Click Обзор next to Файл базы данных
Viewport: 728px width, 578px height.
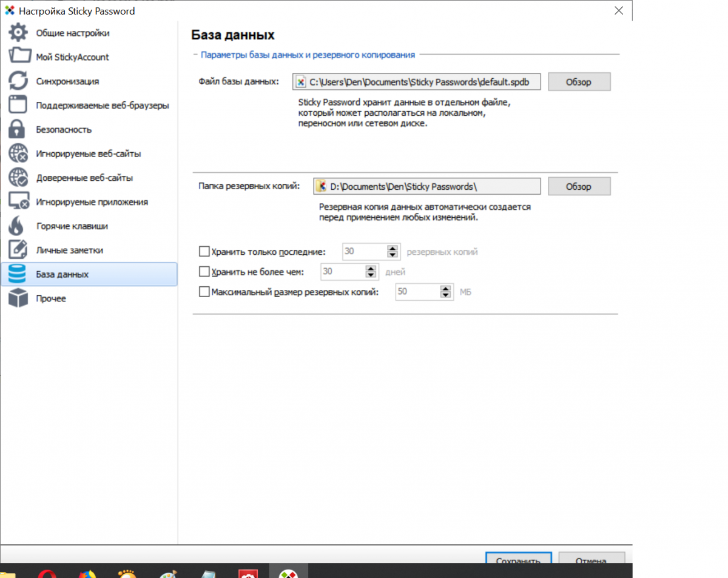pyautogui.click(x=579, y=82)
